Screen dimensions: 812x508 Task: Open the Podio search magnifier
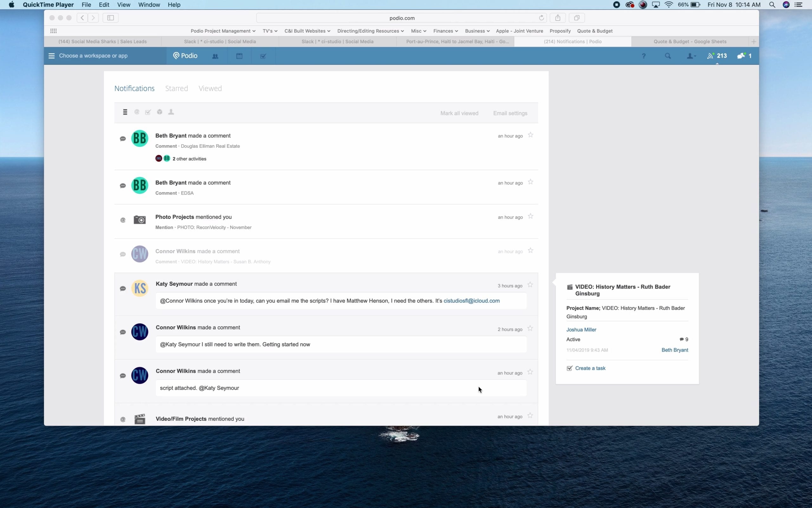[x=668, y=56]
